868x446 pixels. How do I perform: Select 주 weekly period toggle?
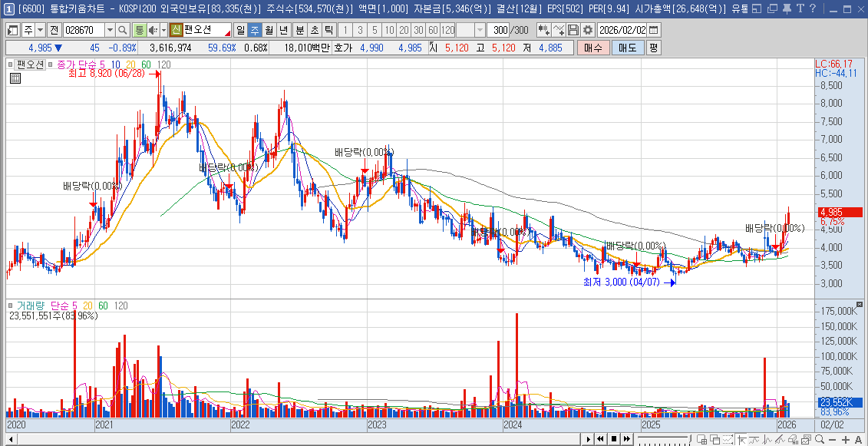(x=255, y=30)
